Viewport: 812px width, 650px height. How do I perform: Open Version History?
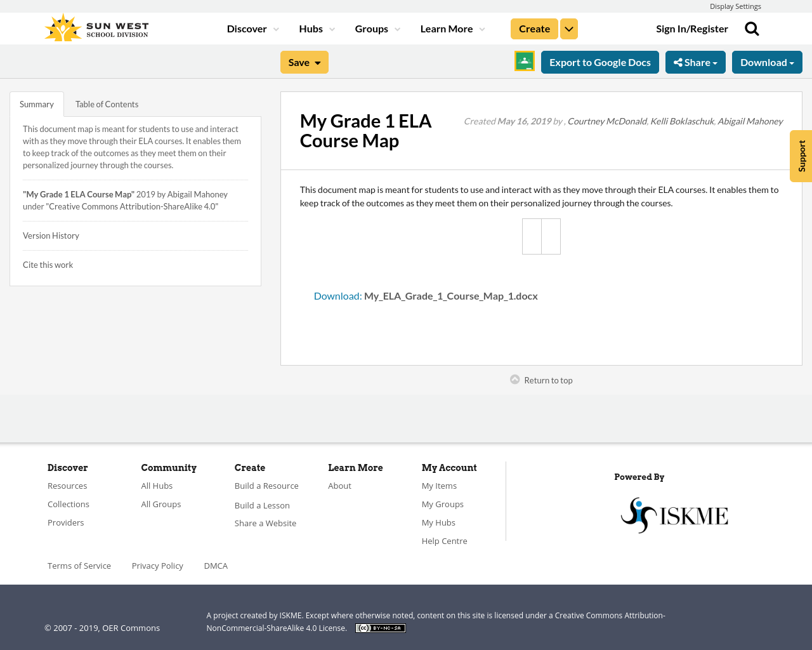pos(51,235)
